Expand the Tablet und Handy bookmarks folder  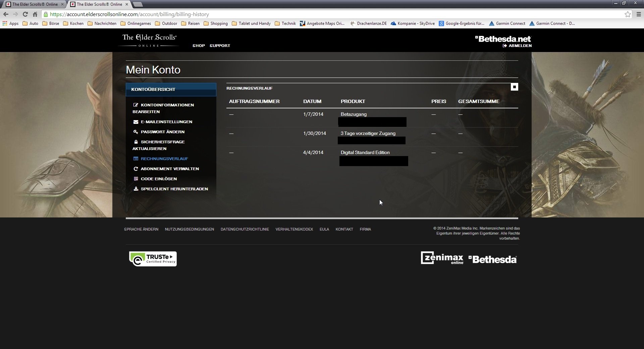pos(251,23)
